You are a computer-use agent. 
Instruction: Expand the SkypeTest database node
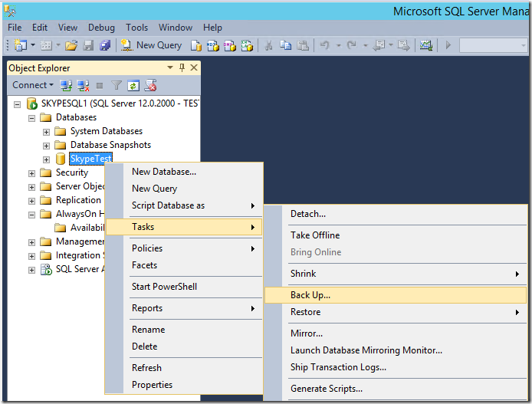pyautogui.click(x=46, y=159)
